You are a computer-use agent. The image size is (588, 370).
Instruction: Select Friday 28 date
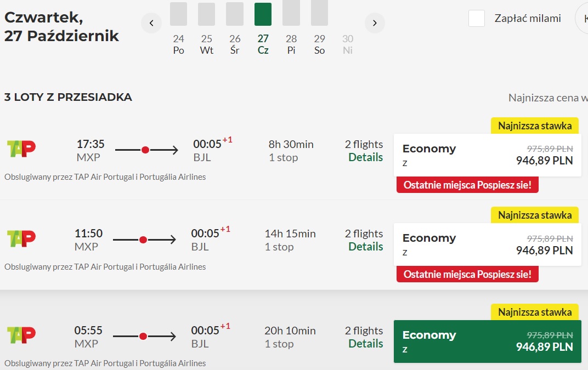(291, 44)
